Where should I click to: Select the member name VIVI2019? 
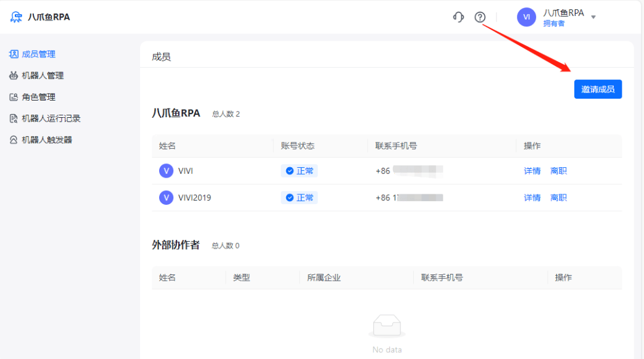[194, 197]
